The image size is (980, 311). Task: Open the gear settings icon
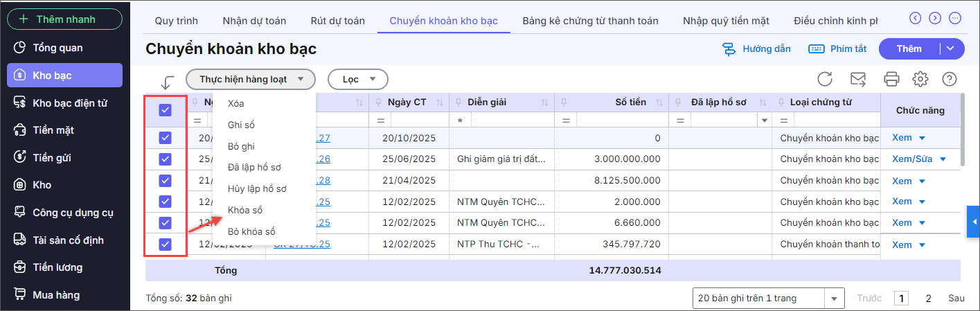pos(920,79)
